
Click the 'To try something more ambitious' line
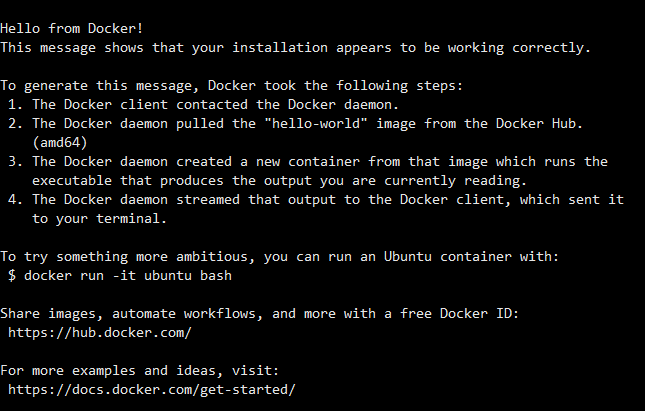280,257
